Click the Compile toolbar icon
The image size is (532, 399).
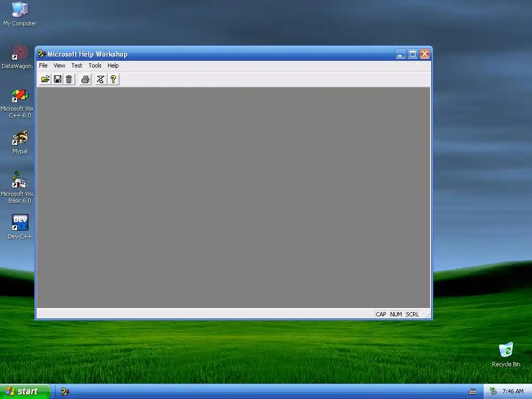point(100,79)
